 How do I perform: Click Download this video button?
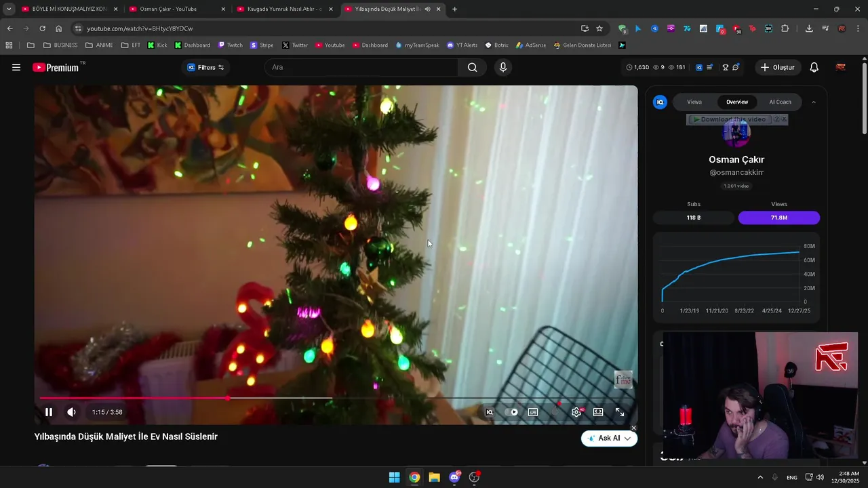[x=730, y=119]
